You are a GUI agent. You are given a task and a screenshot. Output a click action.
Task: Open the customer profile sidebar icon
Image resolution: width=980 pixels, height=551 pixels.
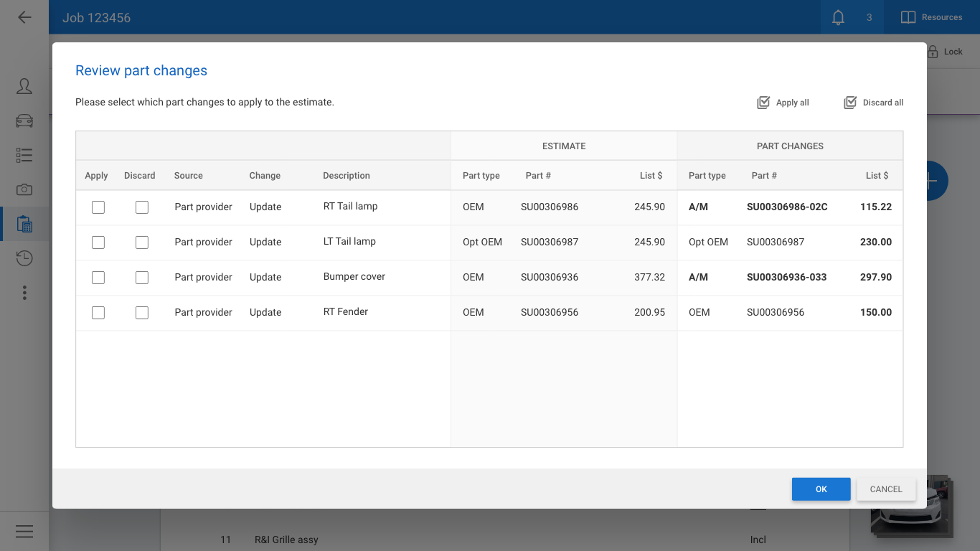coord(24,87)
